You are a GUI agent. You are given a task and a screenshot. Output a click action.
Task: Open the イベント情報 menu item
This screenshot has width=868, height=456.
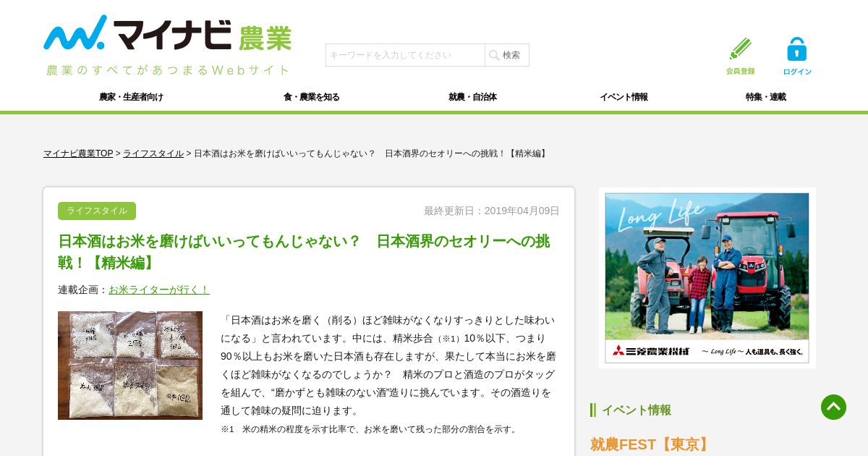click(x=624, y=97)
